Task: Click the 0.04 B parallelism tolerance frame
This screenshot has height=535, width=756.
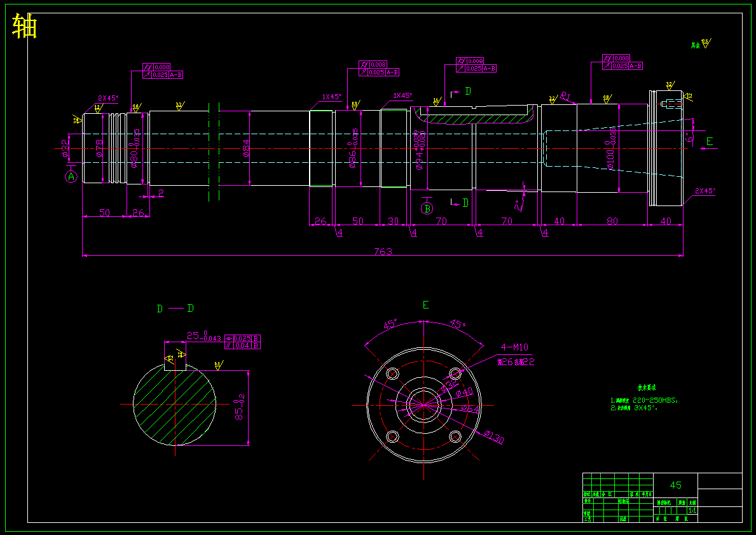Action: click(x=242, y=345)
